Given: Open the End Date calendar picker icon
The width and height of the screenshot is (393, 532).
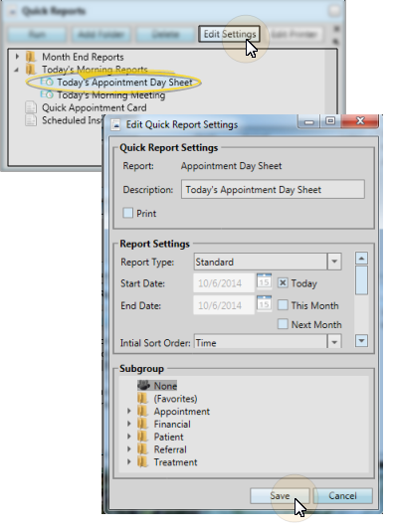Looking at the screenshot, I should 264,303.
